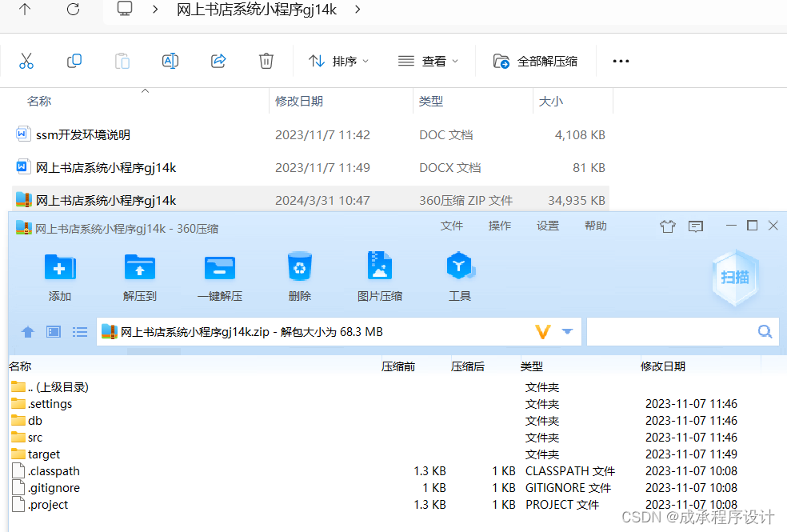
Task: Select the src folder in archive
Action: click(x=26, y=437)
